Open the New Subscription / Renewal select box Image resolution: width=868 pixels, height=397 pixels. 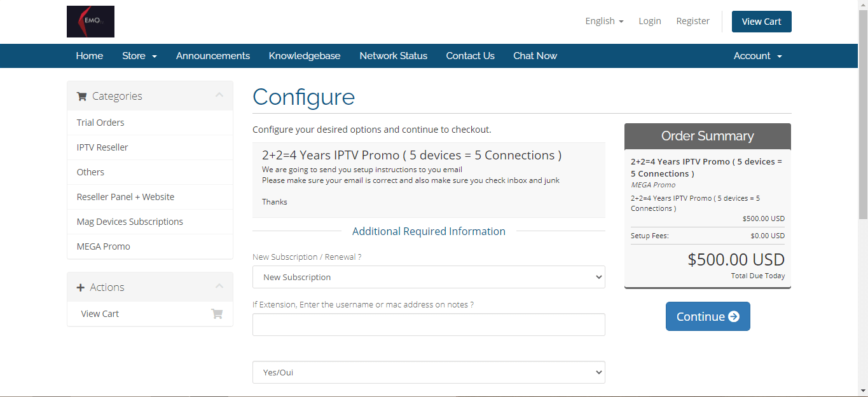tap(429, 277)
